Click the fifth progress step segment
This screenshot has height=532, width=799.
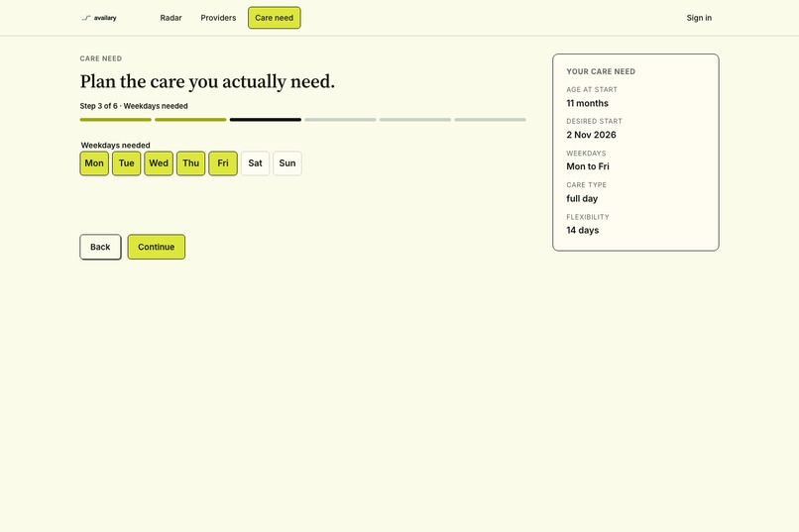tap(415, 120)
